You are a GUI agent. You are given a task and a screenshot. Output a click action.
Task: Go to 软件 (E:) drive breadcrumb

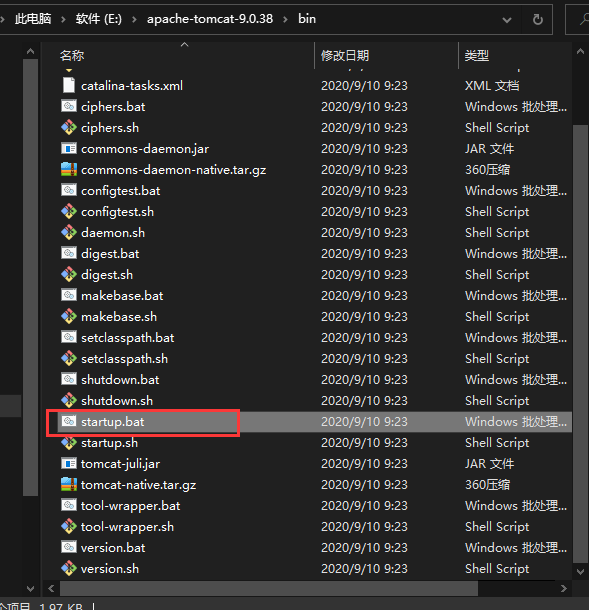tap(98, 19)
